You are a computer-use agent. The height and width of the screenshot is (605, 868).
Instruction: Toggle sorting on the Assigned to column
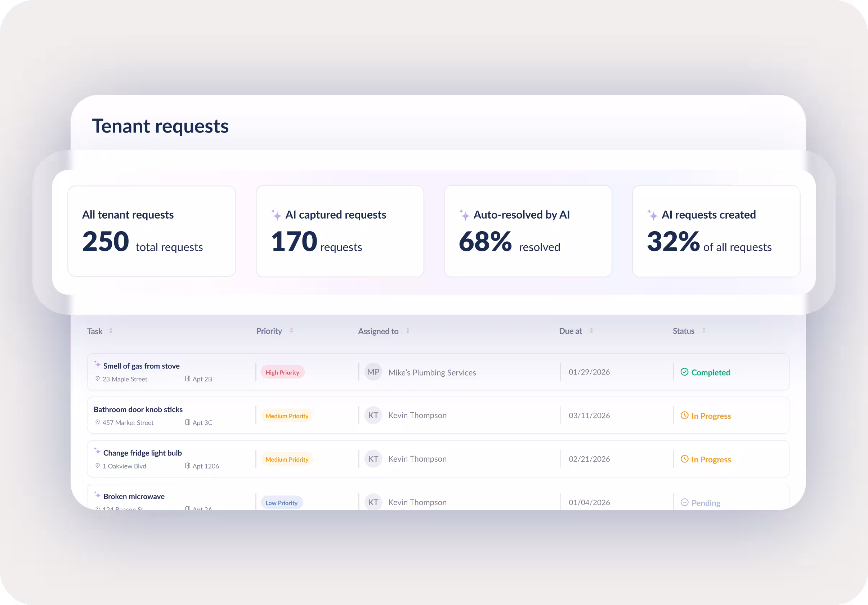pos(408,331)
